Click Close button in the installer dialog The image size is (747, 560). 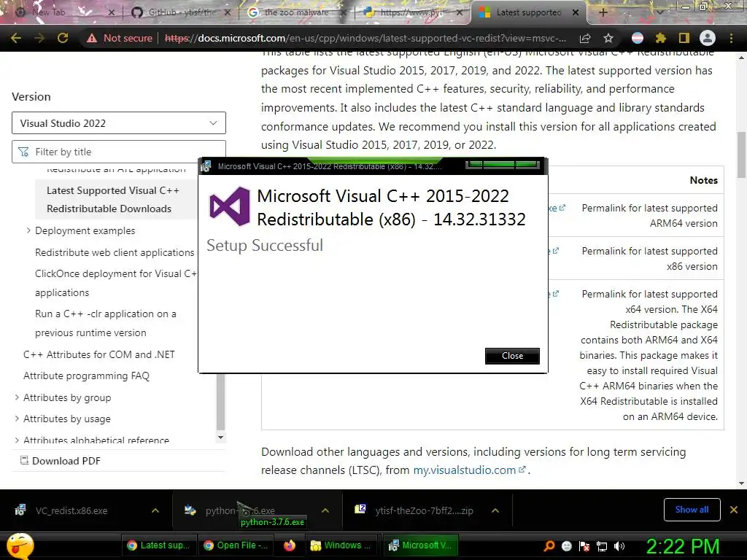pyautogui.click(x=512, y=356)
